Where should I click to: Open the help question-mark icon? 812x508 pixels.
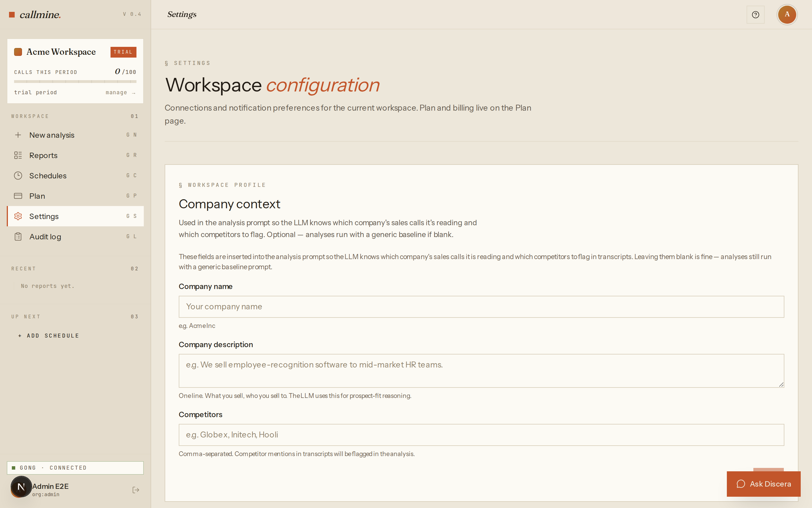coord(755,14)
